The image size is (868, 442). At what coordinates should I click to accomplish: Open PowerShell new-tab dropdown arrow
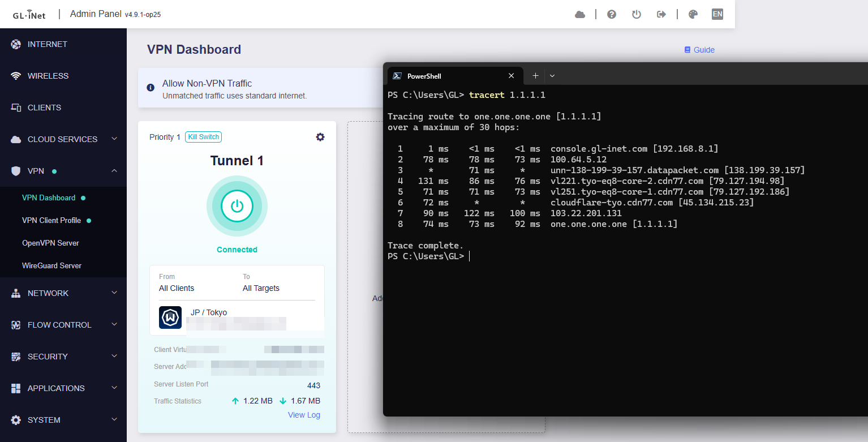pyautogui.click(x=552, y=76)
